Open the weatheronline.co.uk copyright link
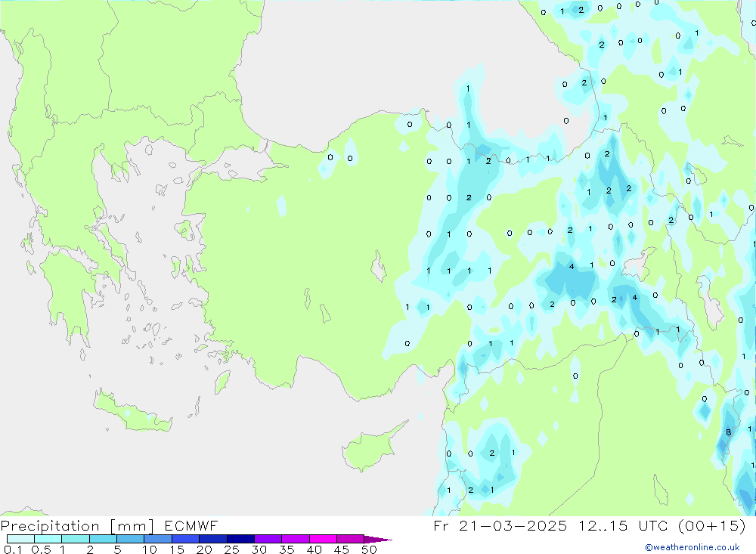Image resolution: width=756 pixels, height=554 pixels. click(x=692, y=547)
